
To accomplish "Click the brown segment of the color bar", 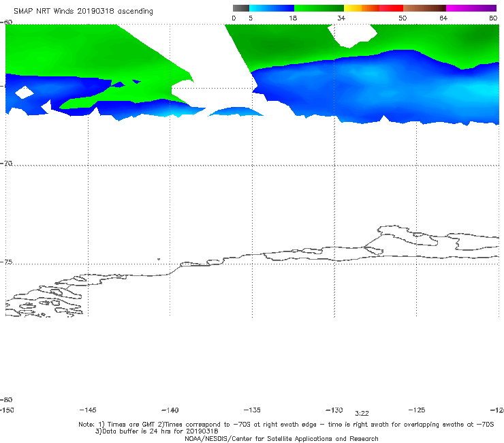I will 424,8.
